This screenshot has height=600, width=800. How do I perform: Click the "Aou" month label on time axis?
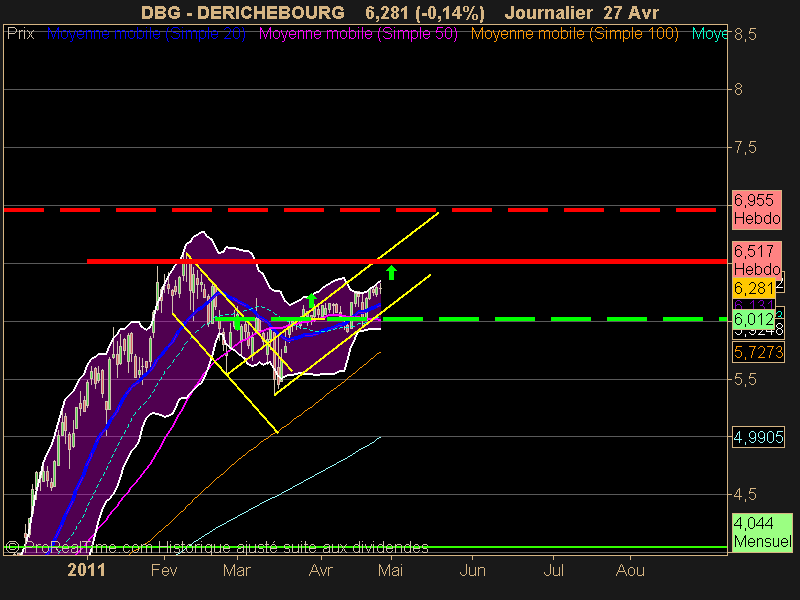pos(630,570)
